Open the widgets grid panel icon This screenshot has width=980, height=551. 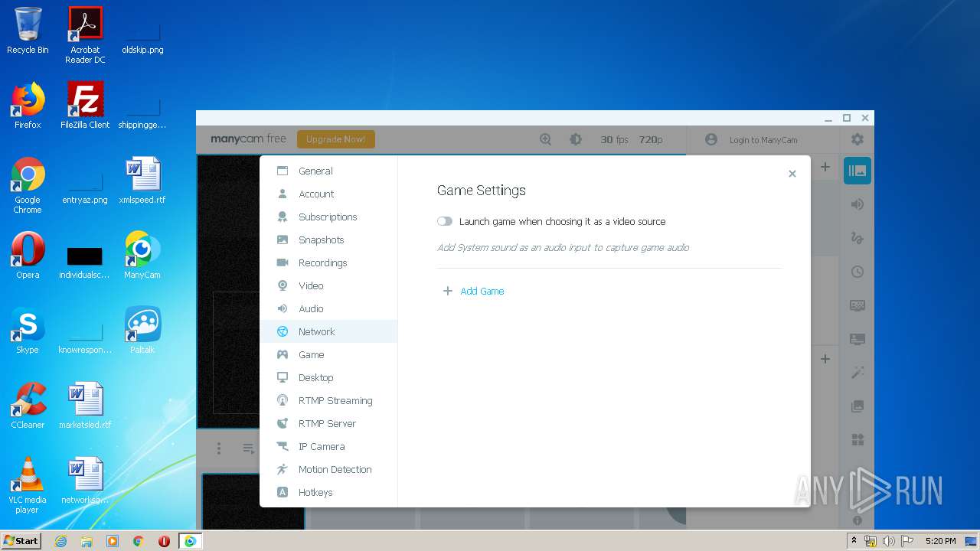pyautogui.click(x=857, y=440)
